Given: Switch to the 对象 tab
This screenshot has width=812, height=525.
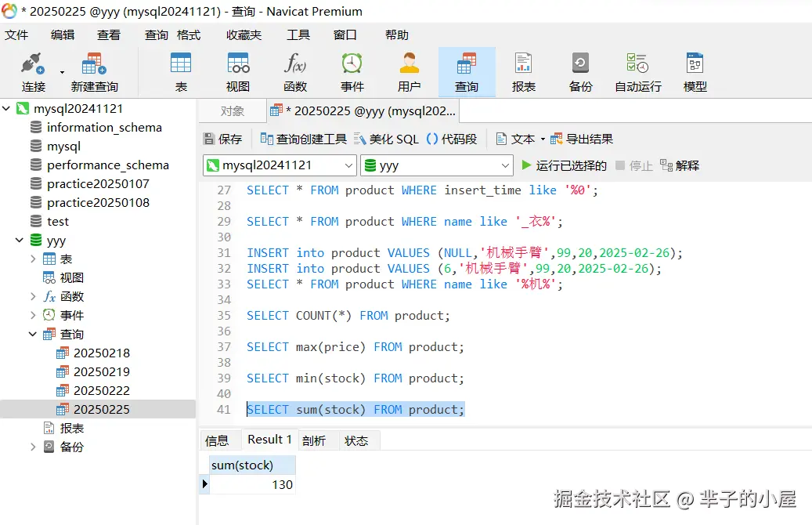Looking at the screenshot, I should coord(232,111).
